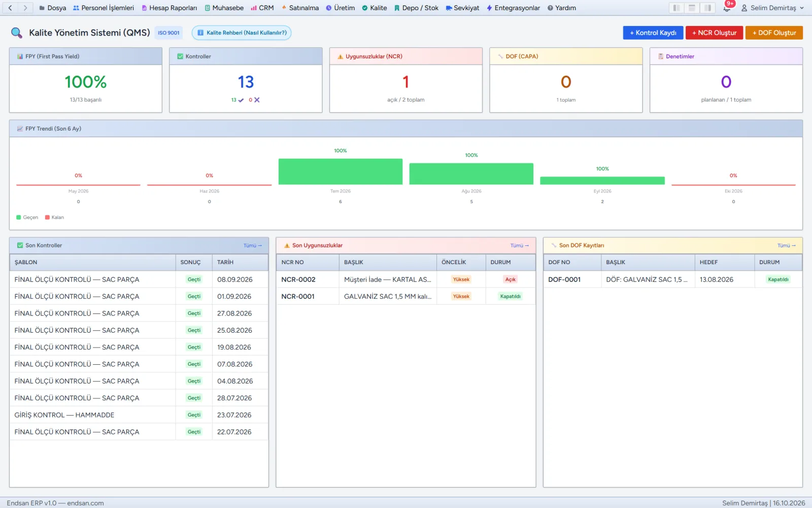This screenshot has height=508, width=812.
Task: Open Personel İşlemleri menu
Action: point(104,8)
